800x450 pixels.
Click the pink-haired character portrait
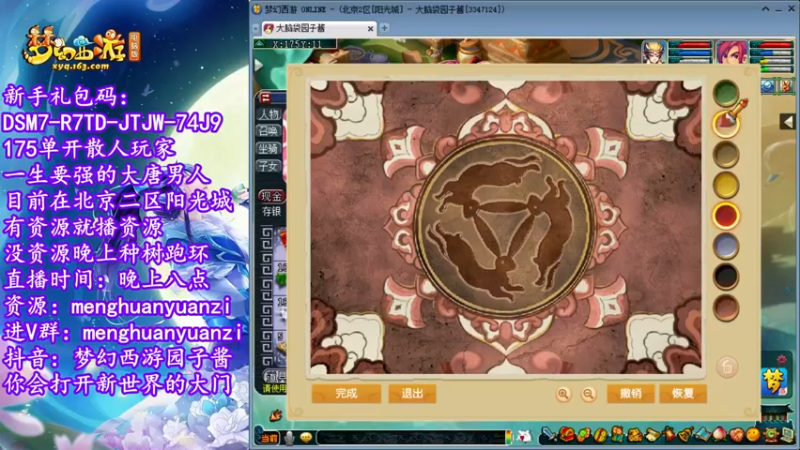click(x=732, y=52)
